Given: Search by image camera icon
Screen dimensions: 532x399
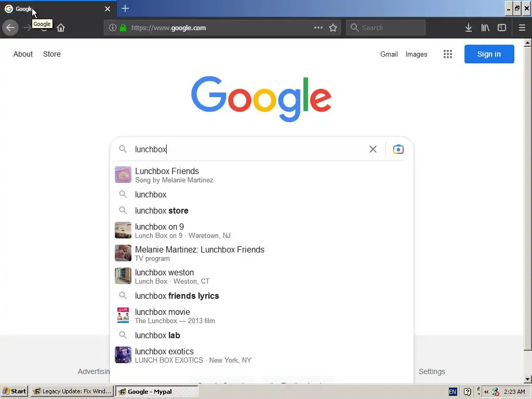Looking at the screenshot, I should tap(398, 149).
